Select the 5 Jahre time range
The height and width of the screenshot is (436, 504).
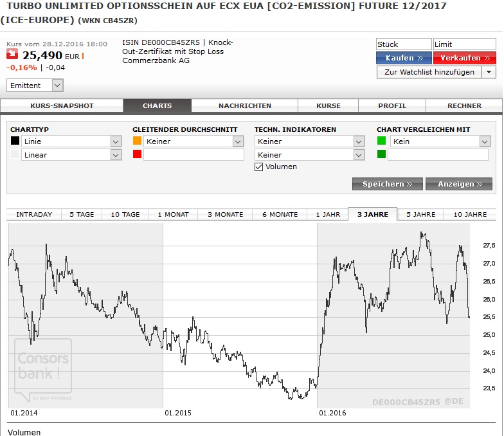coord(420,215)
